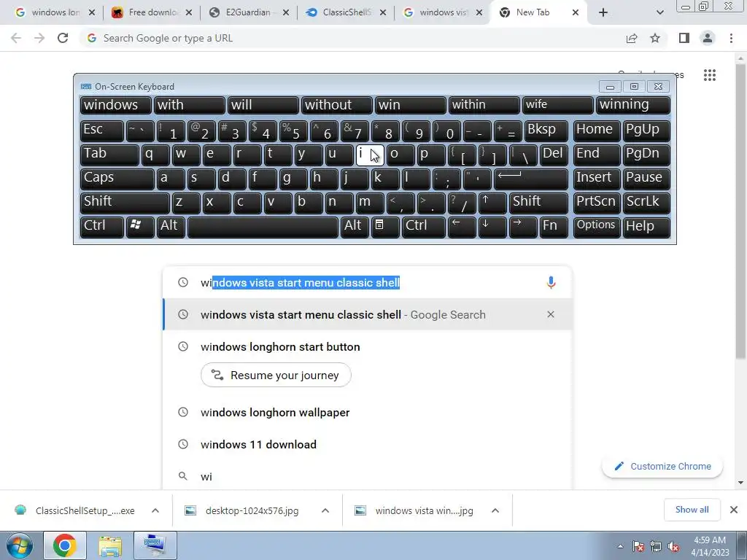Screen dimensions: 747x560
Task: Click the network icon in system tray
Action: (x=656, y=547)
